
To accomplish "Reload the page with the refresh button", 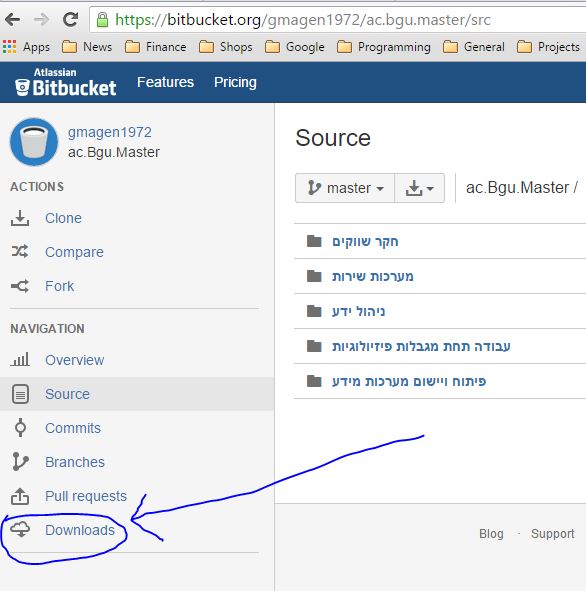I will [x=70, y=19].
